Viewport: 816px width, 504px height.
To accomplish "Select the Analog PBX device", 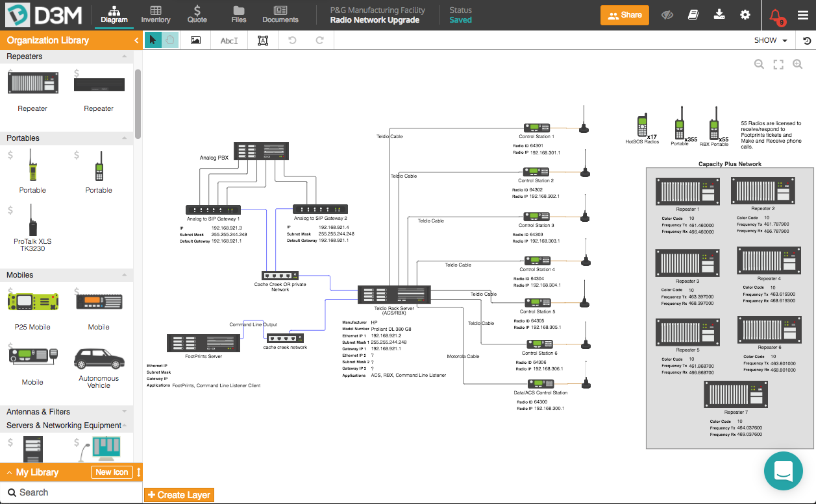I will click(x=262, y=151).
